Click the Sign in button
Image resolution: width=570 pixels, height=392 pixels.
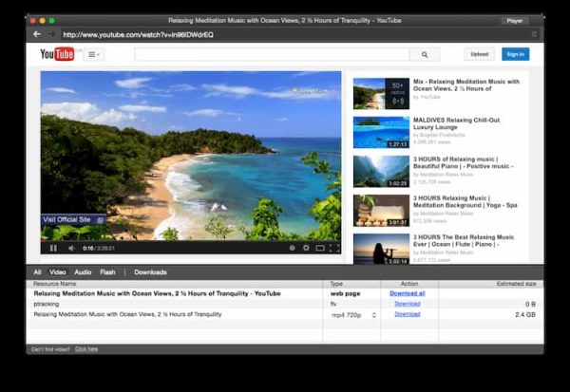[515, 54]
